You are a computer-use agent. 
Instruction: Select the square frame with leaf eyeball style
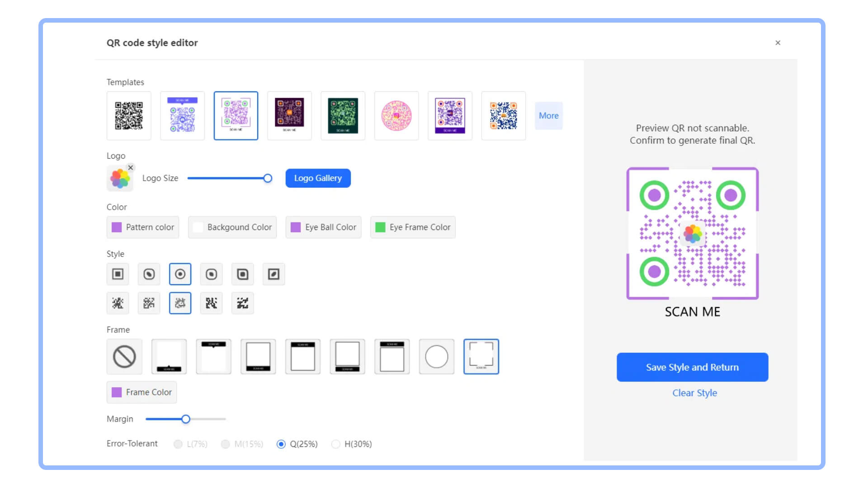(274, 274)
